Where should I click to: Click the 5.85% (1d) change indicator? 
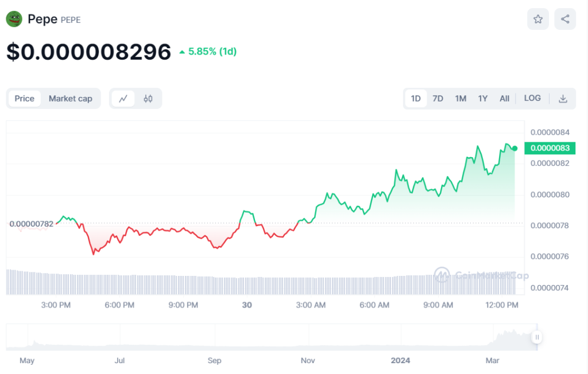click(208, 52)
